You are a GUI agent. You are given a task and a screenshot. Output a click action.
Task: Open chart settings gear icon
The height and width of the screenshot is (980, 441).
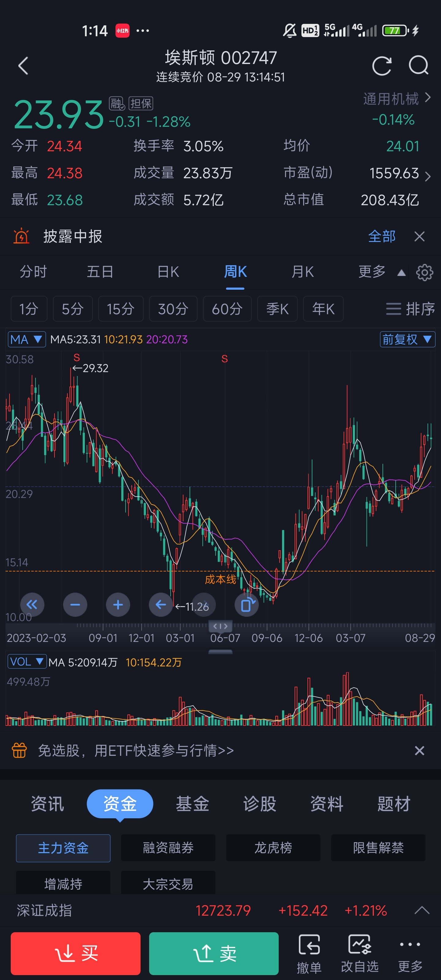point(424,272)
